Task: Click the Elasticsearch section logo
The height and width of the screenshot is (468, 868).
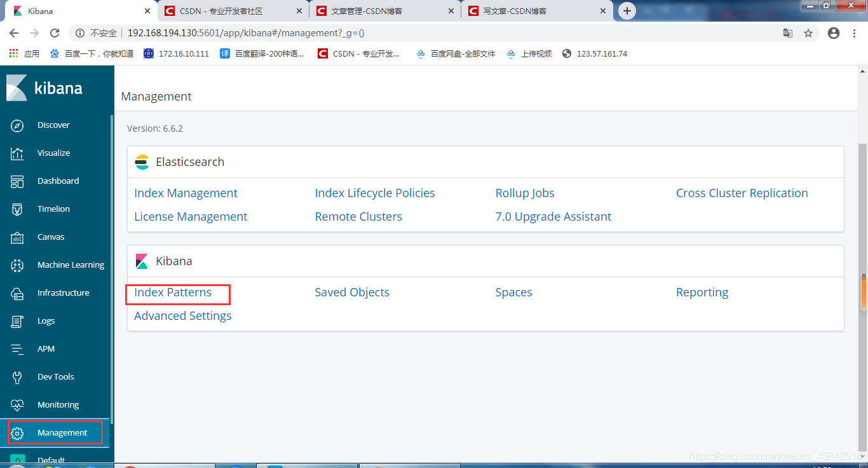Action: pos(142,162)
